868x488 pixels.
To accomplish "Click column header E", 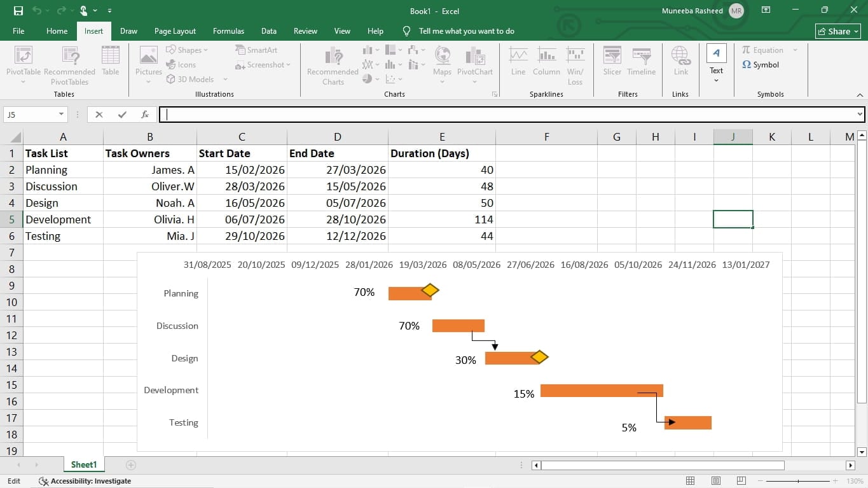I will coord(442,137).
